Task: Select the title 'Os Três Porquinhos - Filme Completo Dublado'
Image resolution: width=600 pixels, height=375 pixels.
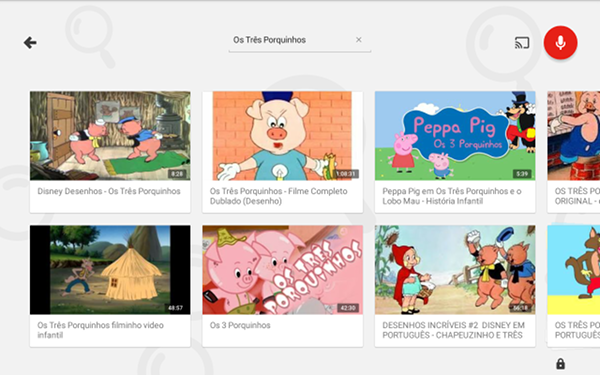Action: tap(278, 196)
